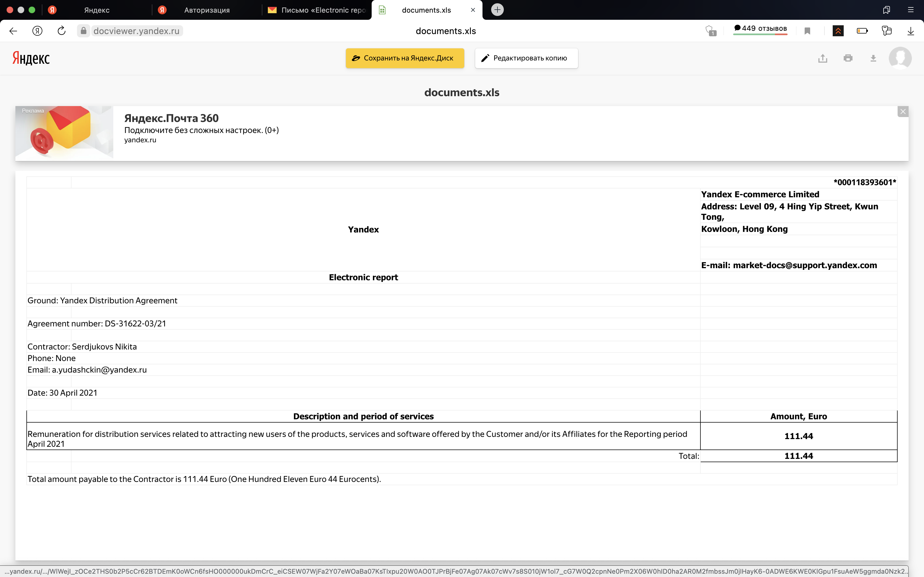Open the battery saver icon
Screen dimensions: 924x577
coord(862,31)
